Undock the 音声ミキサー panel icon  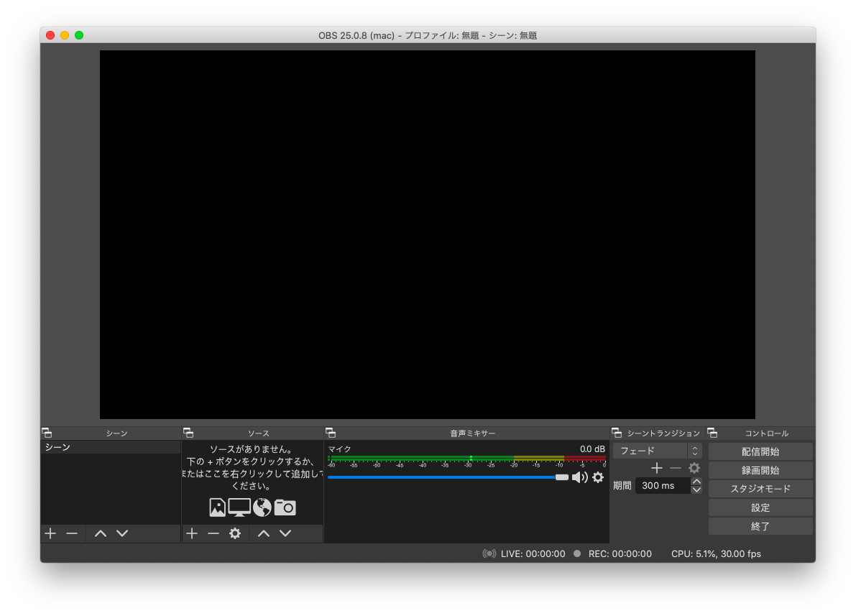pyautogui.click(x=331, y=433)
